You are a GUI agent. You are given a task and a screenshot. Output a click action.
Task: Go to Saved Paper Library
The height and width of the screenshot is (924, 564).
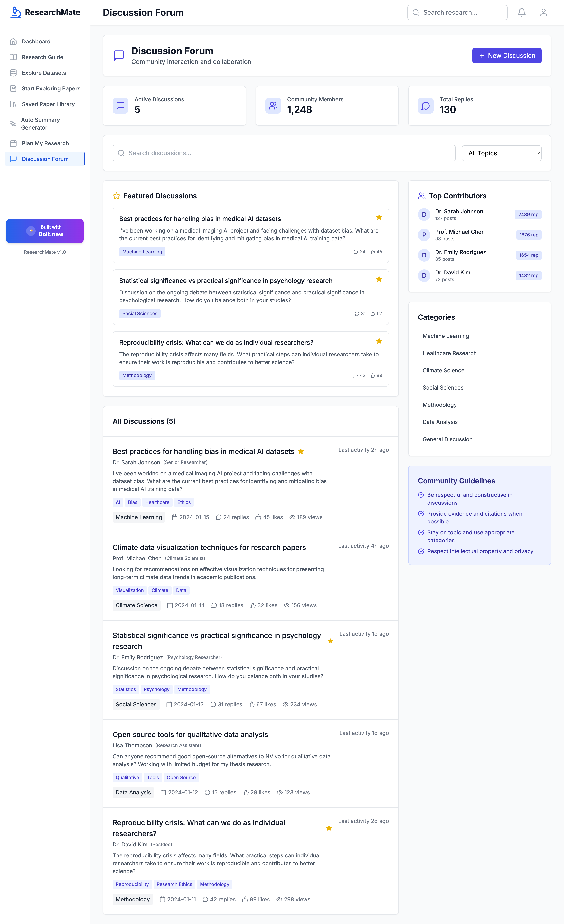(48, 104)
